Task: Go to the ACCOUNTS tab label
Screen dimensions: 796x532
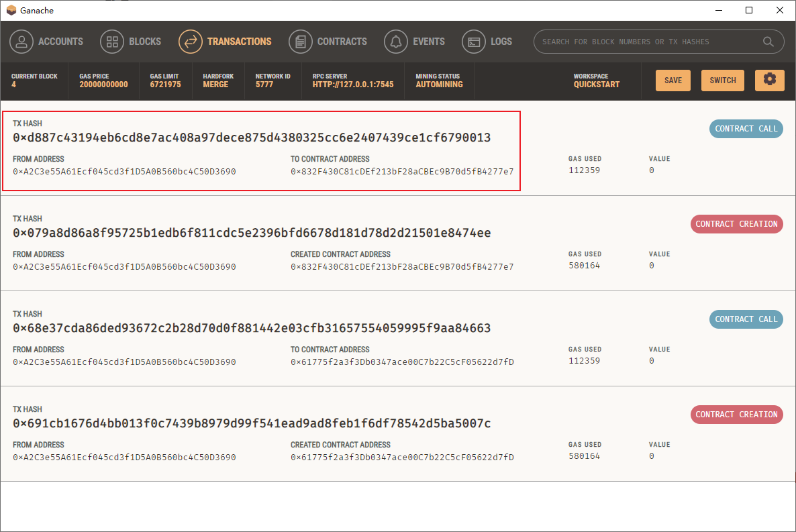Action: point(60,42)
